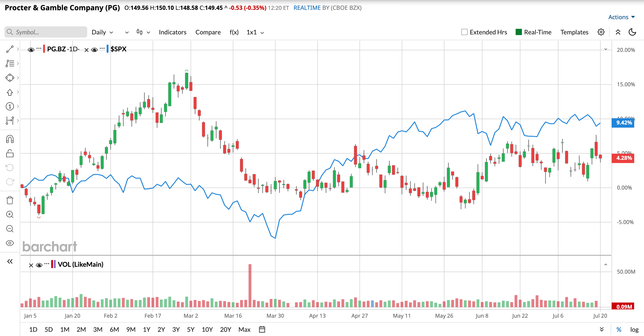Click the blue $SPX color swatch
Viewport: 644px width, 336px height.
coord(108,49)
